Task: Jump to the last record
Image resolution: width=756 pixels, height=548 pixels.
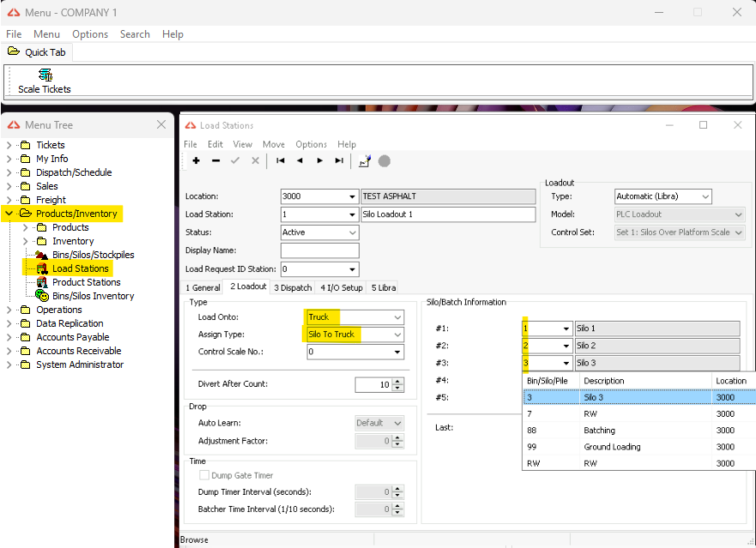Action: click(x=340, y=160)
